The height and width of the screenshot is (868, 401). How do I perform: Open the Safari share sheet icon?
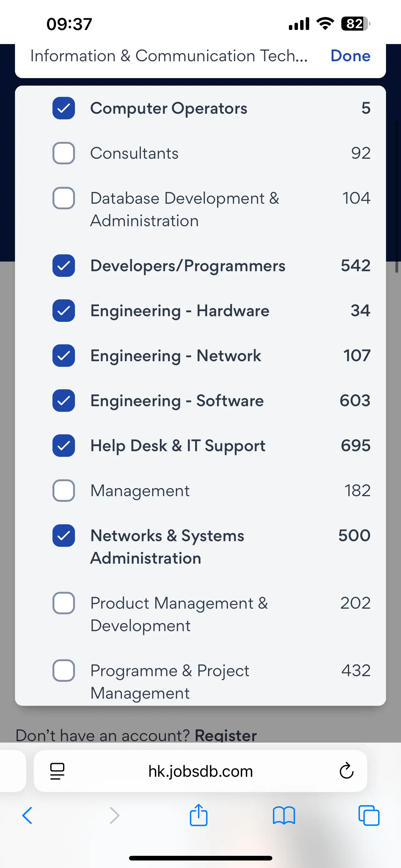[199, 815]
